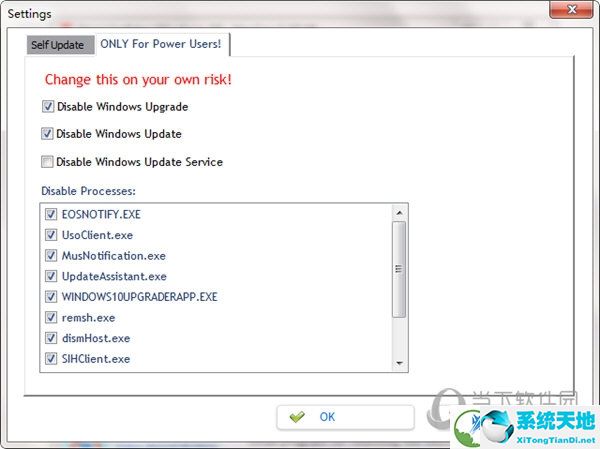Uncheck Disable Windows Update checkbox
The height and width of the screenshot is (449, 600).
tap(47, 134)
